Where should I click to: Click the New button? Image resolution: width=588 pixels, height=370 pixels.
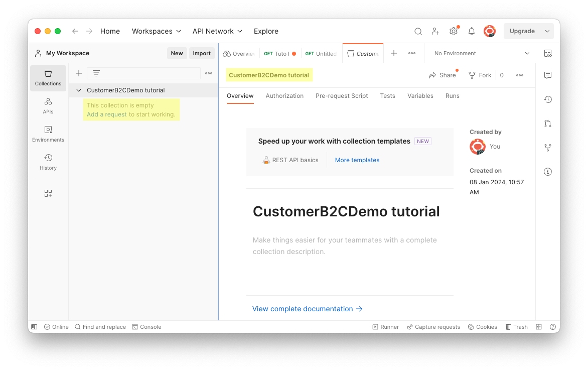(x=177, y=53)
